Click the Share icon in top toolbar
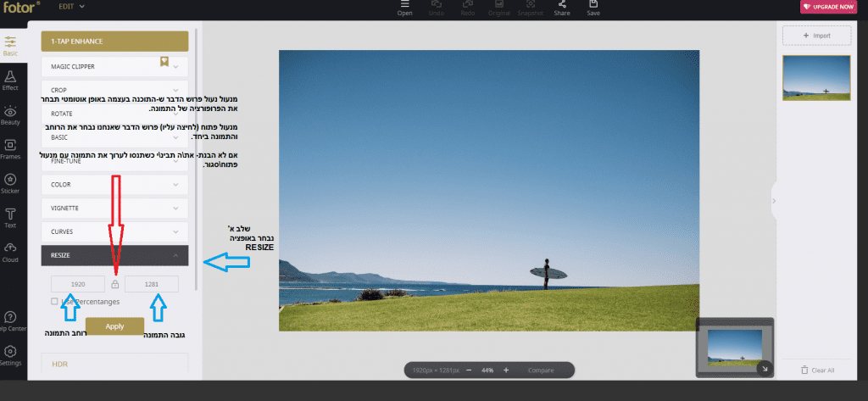 [561, 8]
